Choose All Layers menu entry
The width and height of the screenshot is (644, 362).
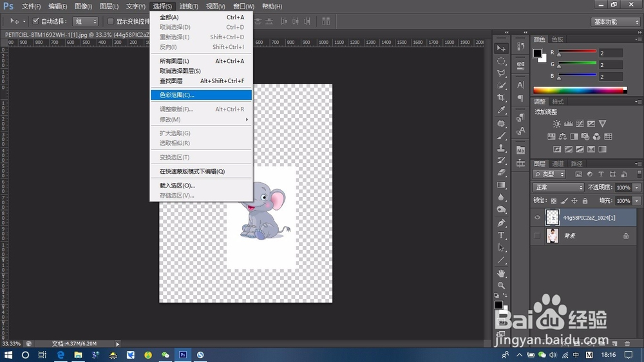click(x=201, y=61)
